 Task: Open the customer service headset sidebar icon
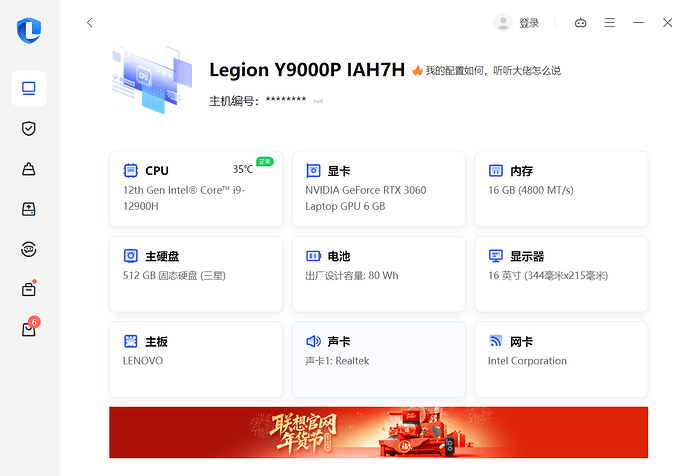pyautogui.click(x=29, y=249)
